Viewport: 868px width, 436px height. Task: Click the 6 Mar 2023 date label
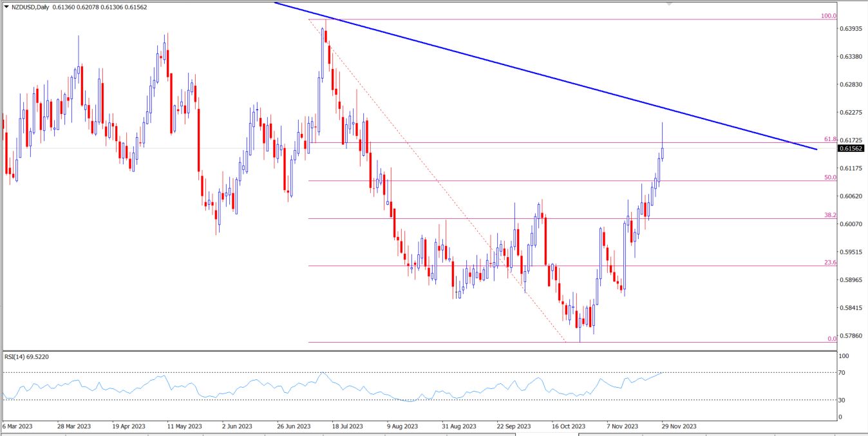coord(18,426)
